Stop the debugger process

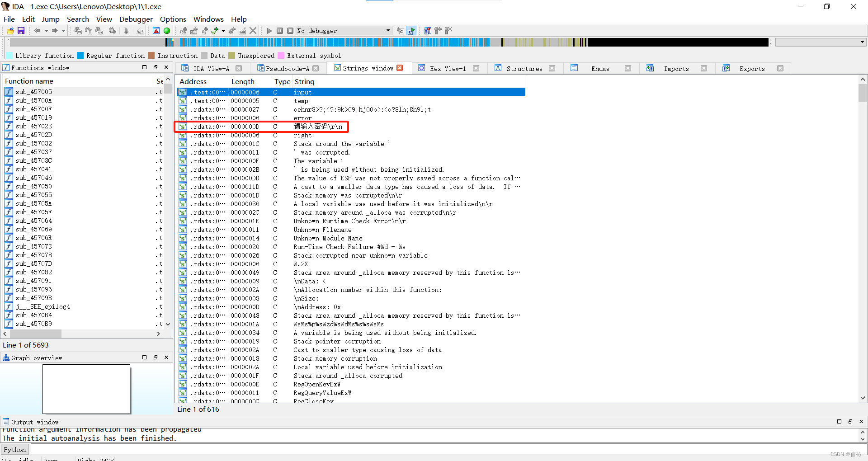coord(291,30)
